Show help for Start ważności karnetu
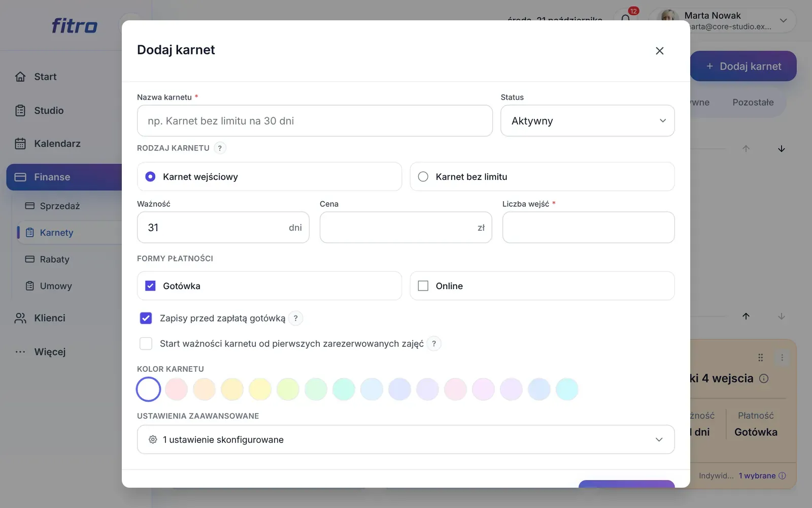 pos(434,343)
